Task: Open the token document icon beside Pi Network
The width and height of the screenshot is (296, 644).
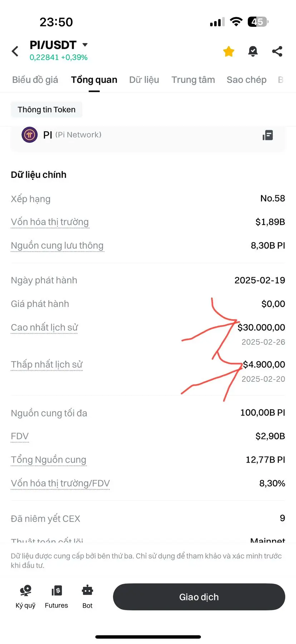Action: tap(268, 135)
